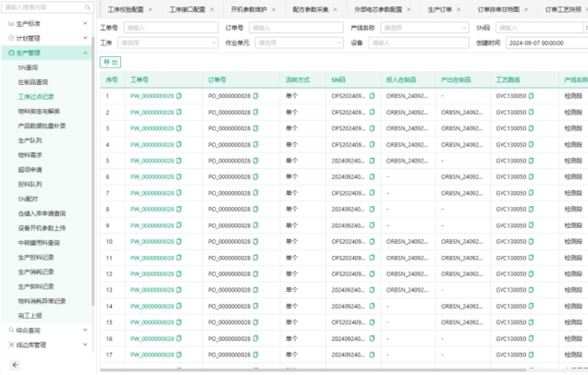Copy the SN code in row 2
The width and height of the screenshot is (588, 375).
pos(372,113)
